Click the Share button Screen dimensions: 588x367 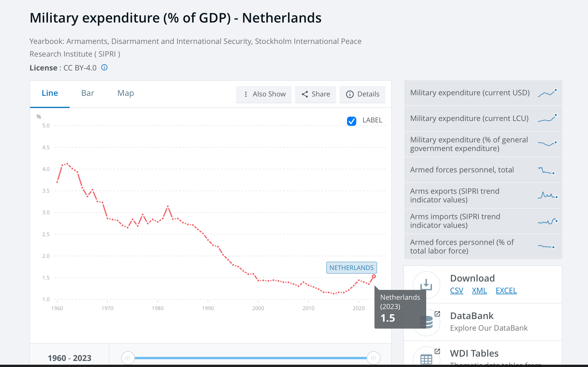pyautogui.click(x=316, y=94)
